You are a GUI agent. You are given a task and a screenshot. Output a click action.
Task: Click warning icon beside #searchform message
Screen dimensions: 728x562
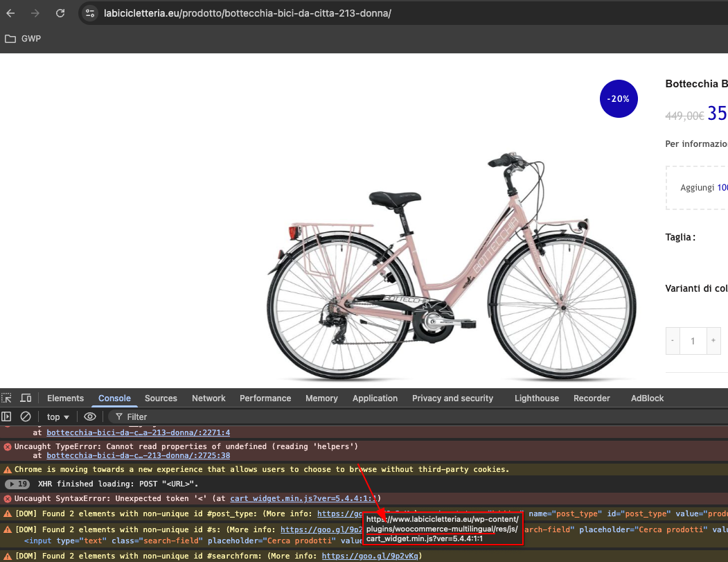tap(8, 556)
